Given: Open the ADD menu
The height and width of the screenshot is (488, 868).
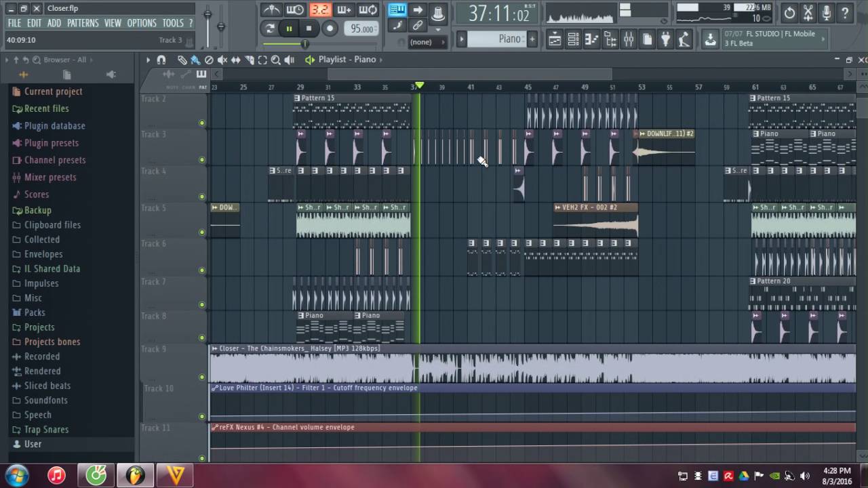Looking at the screenshot, I should [54, 23].
